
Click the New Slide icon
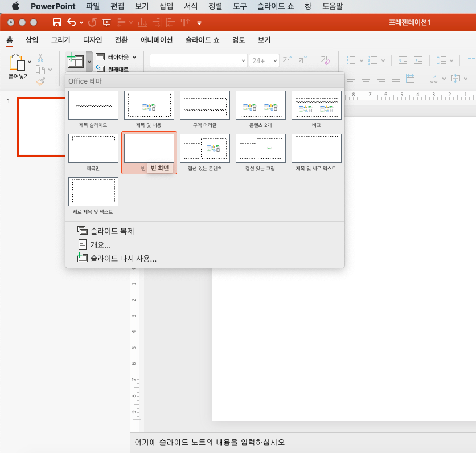75,61
